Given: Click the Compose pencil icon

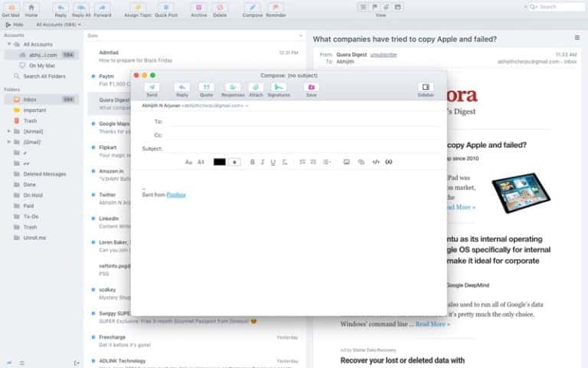Looking at the screenshot, I should pos(253,8).
